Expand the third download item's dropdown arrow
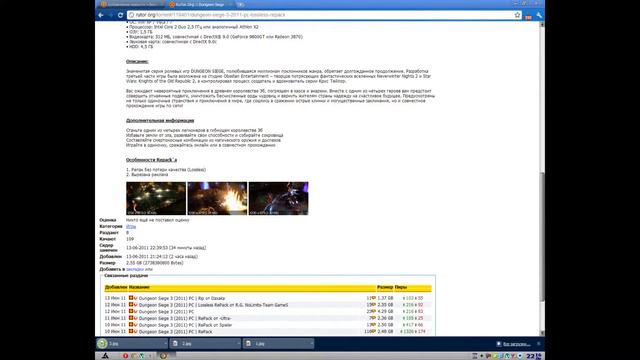The height and width of the screenshot is (360, 640). 312,344
